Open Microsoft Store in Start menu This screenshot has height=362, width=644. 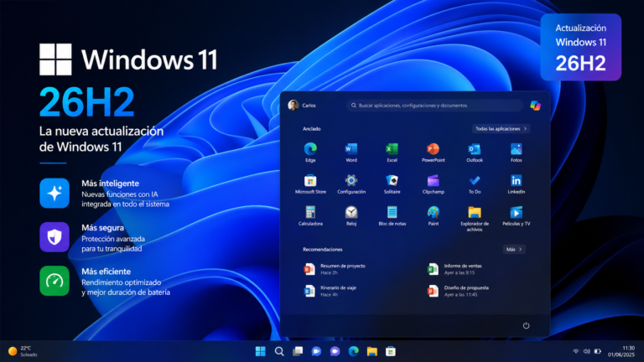[x=310, y=184]
